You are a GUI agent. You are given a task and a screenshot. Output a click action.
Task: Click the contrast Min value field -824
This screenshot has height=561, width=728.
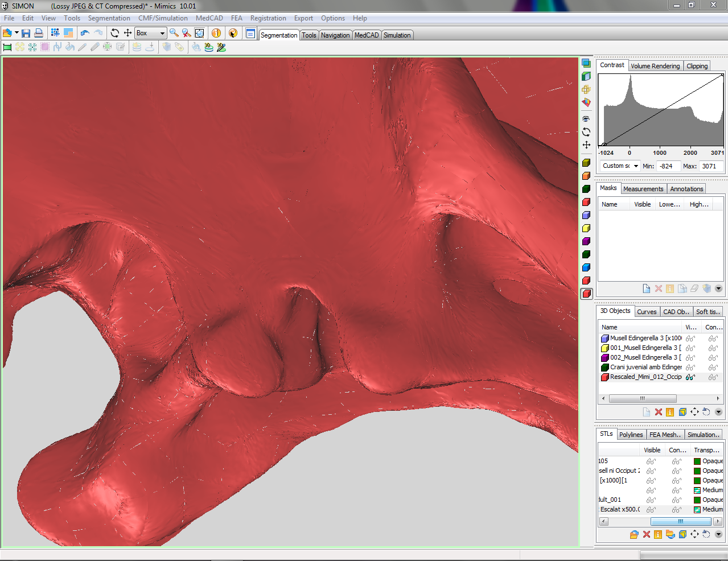[x=668, y=166]
